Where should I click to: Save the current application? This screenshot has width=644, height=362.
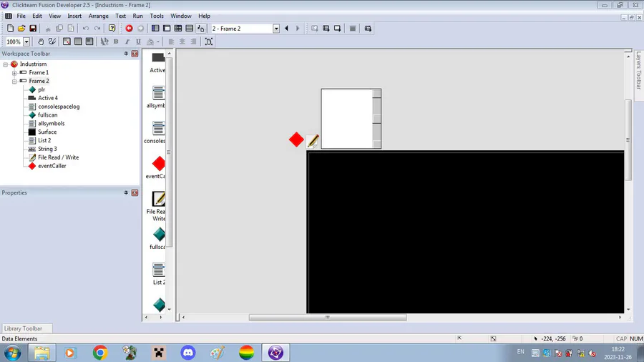pos(33,29)
